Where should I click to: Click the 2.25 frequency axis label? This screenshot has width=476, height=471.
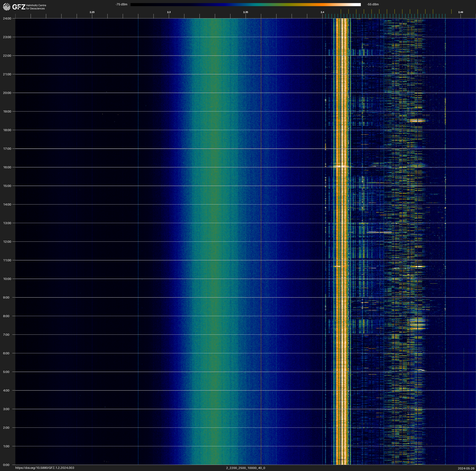click(x=92, y=12)
